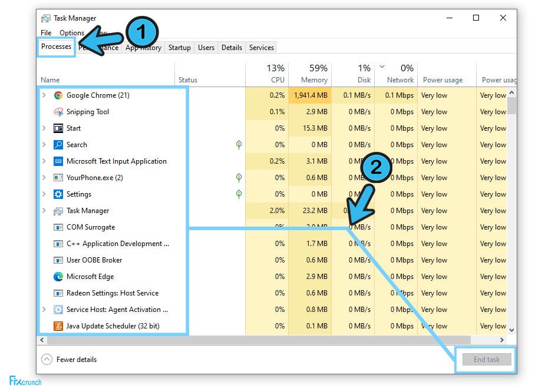Image resolution: width=555 pixels, height=392 pixels.
Task: Click the Fewer details link
Action: [77, 360]
